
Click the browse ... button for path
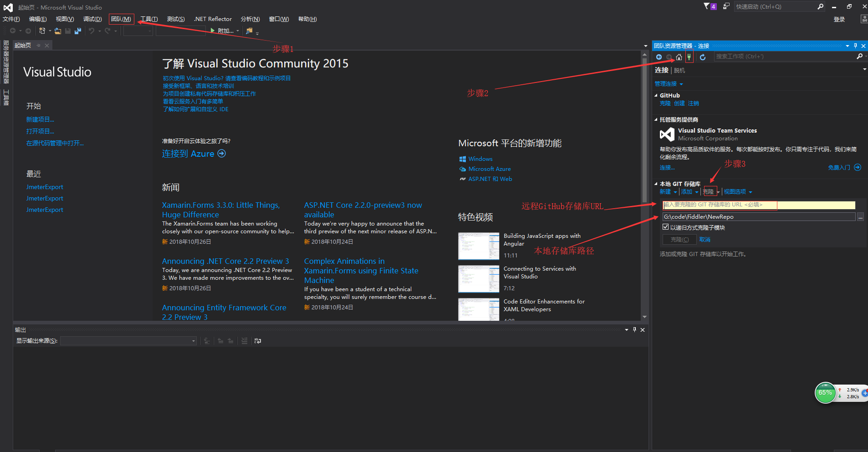tap(860, 217)
